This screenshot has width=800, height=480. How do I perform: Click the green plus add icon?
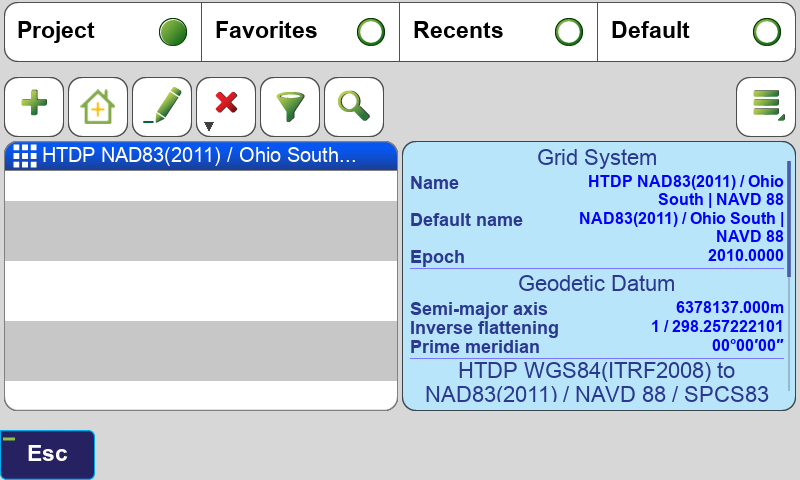point(34,106)
